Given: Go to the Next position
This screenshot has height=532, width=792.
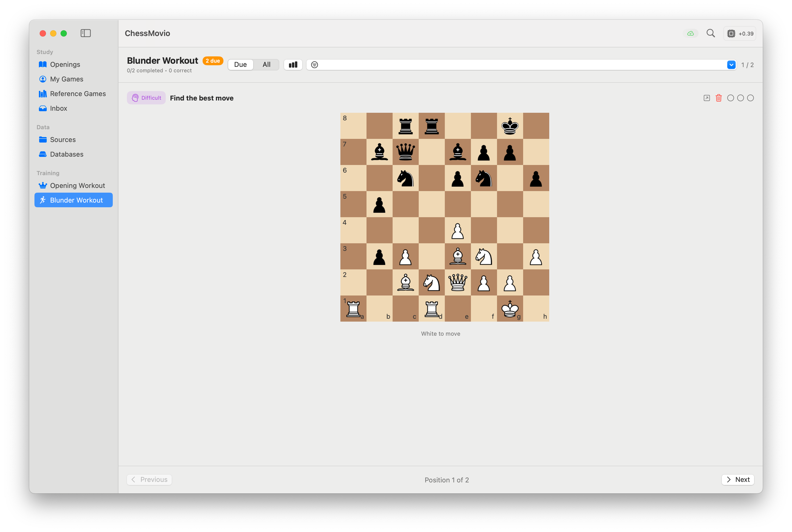Looking at the screenshot, I should point(738,480).
